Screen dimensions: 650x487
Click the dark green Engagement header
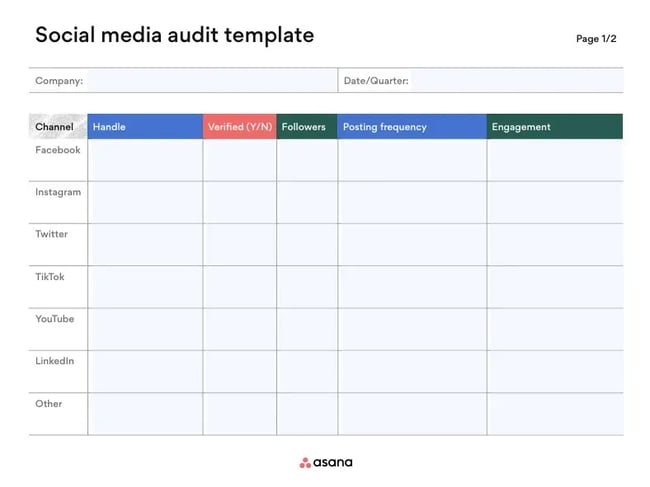pyautogui.click(x=554, y=127)
